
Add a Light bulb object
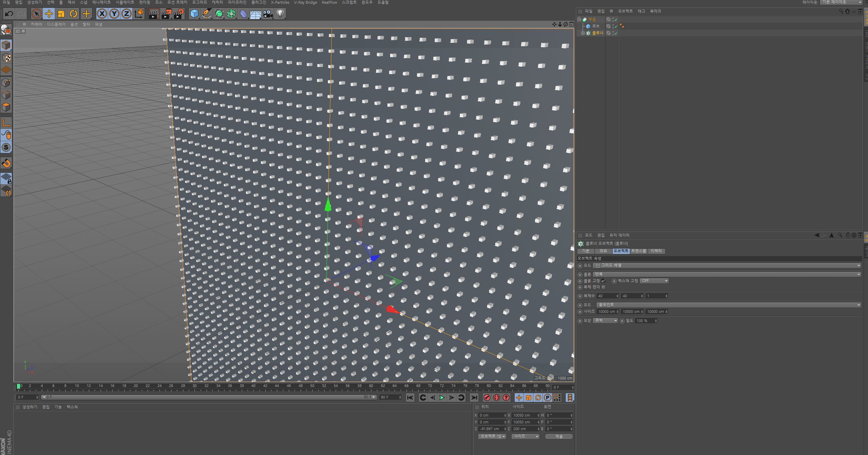[x=280, y=14]
